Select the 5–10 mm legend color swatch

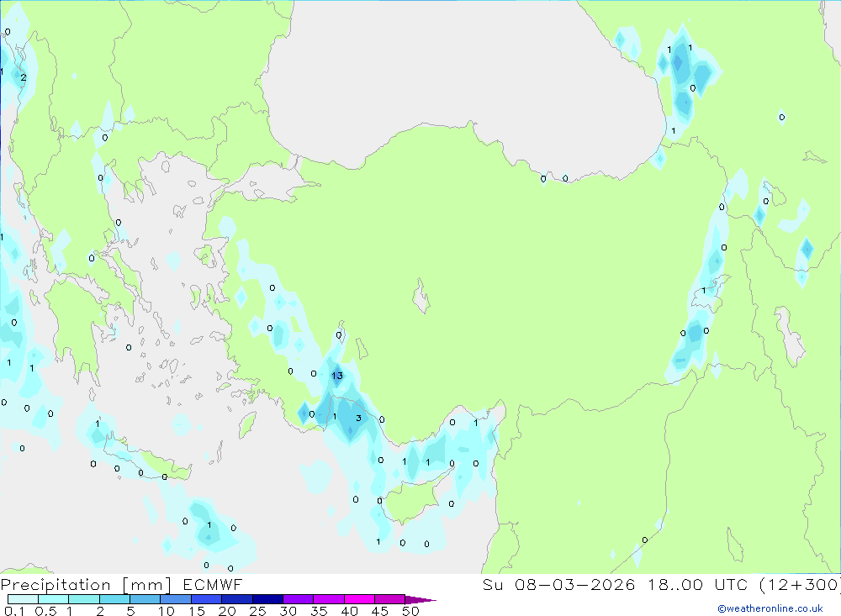tap(145, 599)
